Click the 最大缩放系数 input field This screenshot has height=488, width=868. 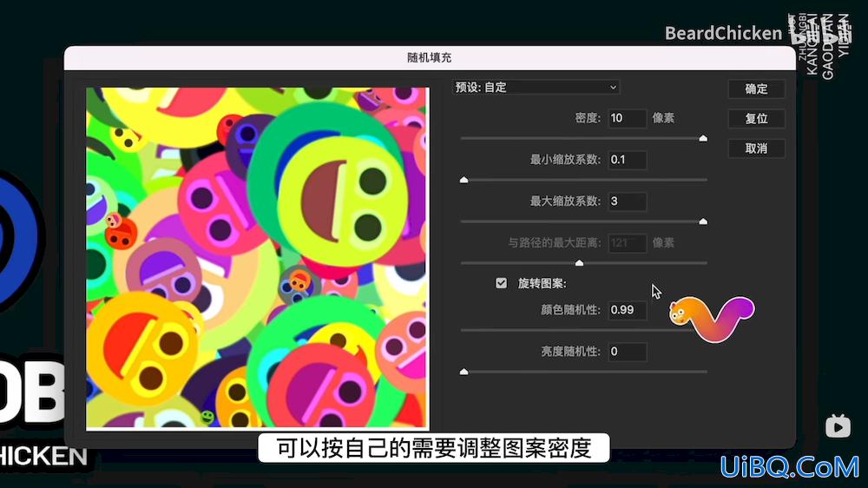[x=628, y=201]
